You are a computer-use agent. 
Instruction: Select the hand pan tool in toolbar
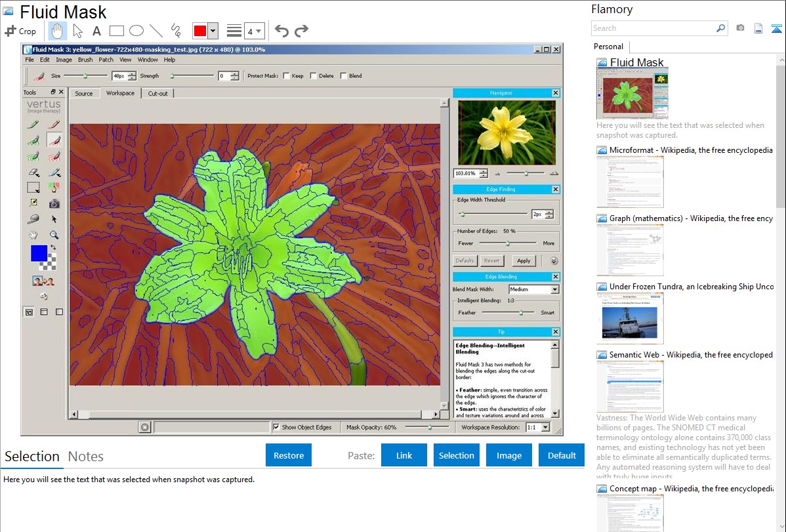tap(58, 31)
